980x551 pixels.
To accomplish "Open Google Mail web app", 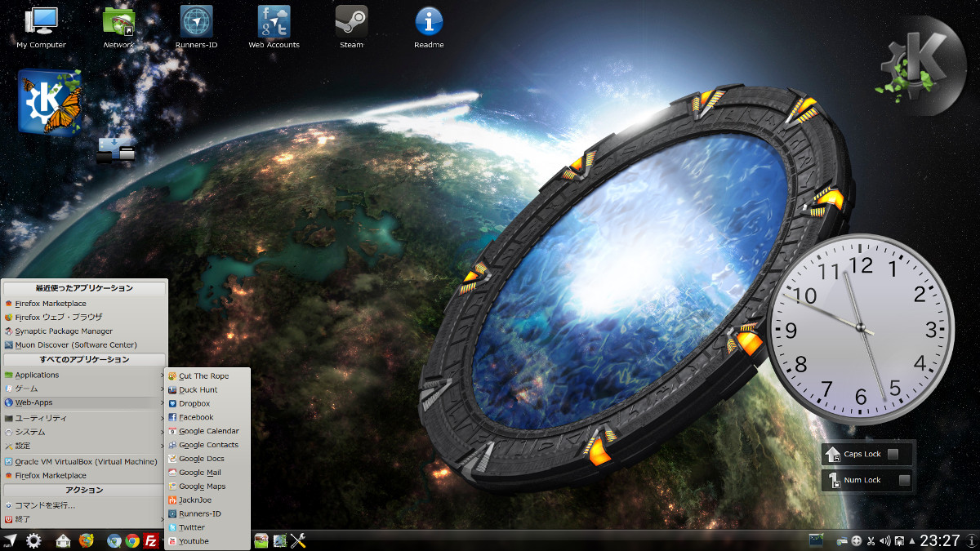I will (207, 473).
